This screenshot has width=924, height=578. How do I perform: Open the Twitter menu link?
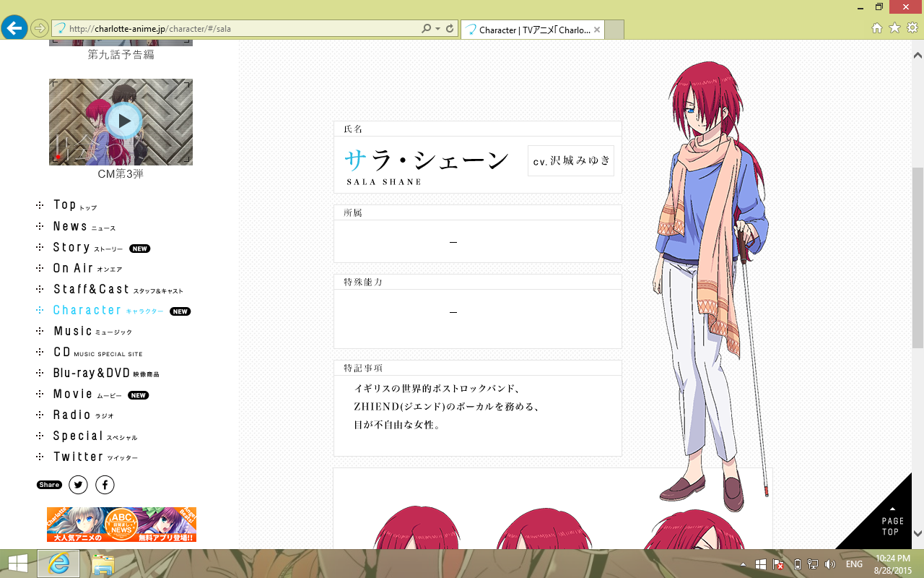click(95, 457)
